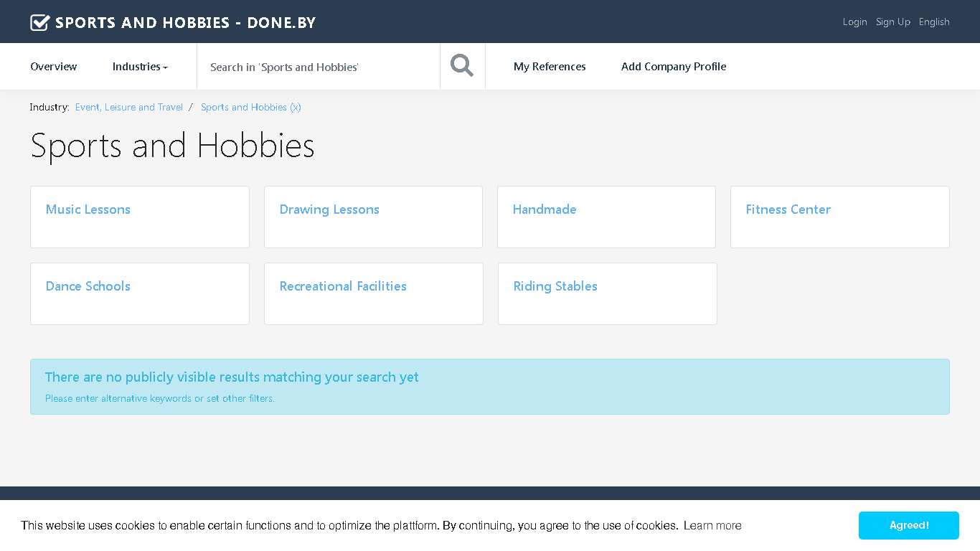Click the Sign Up link
Image resolution: width=980 pixels, height=551 pixels.
[893, 22]
